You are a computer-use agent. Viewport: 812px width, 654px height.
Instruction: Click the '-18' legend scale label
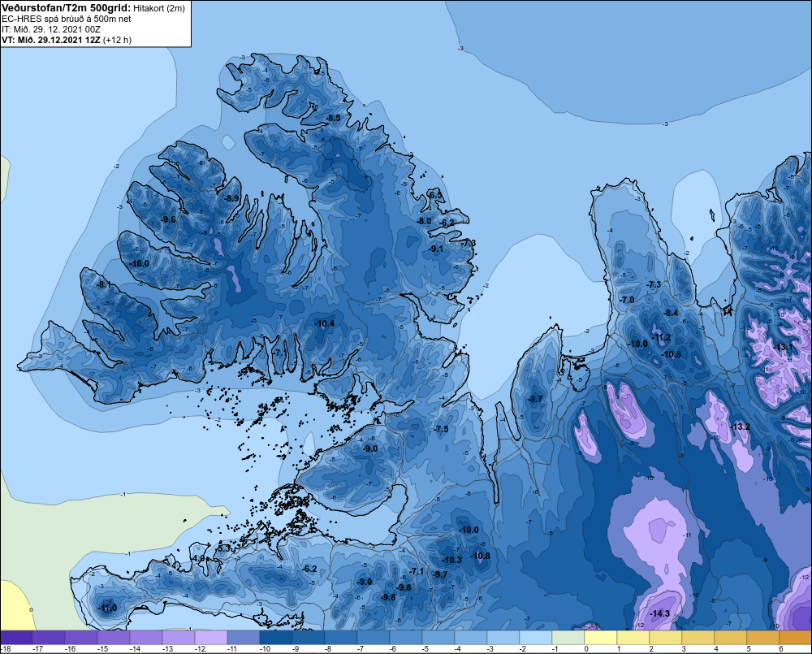click(x=6, y=649)
